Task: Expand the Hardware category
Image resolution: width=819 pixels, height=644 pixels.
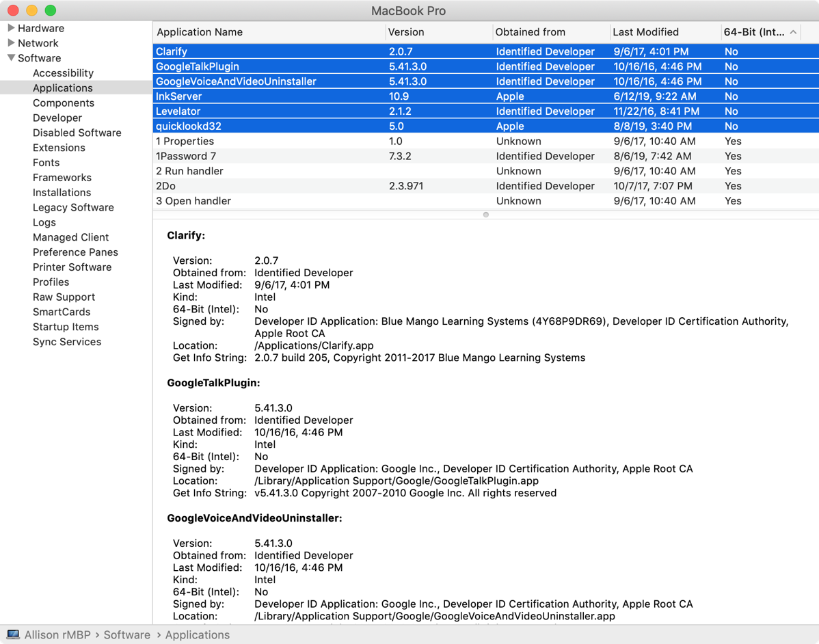Action: tap(11, 28)
